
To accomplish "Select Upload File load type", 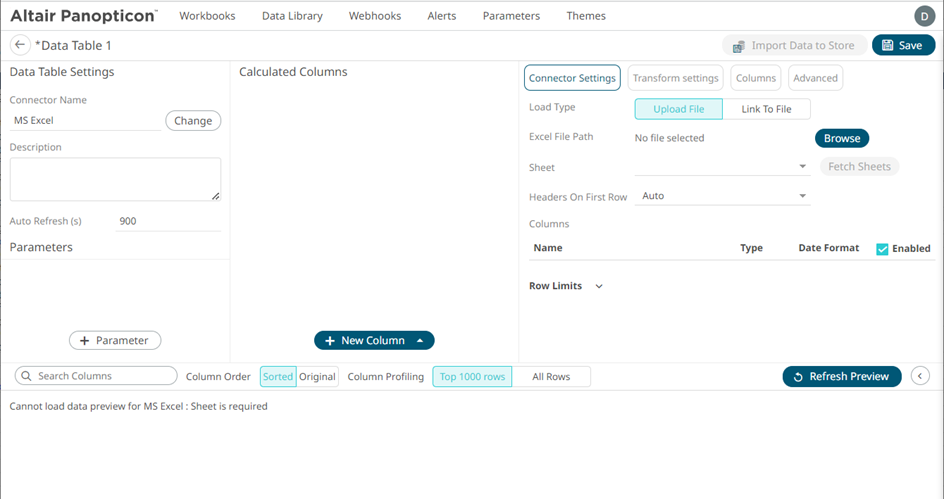I will [x=678, y=109].
